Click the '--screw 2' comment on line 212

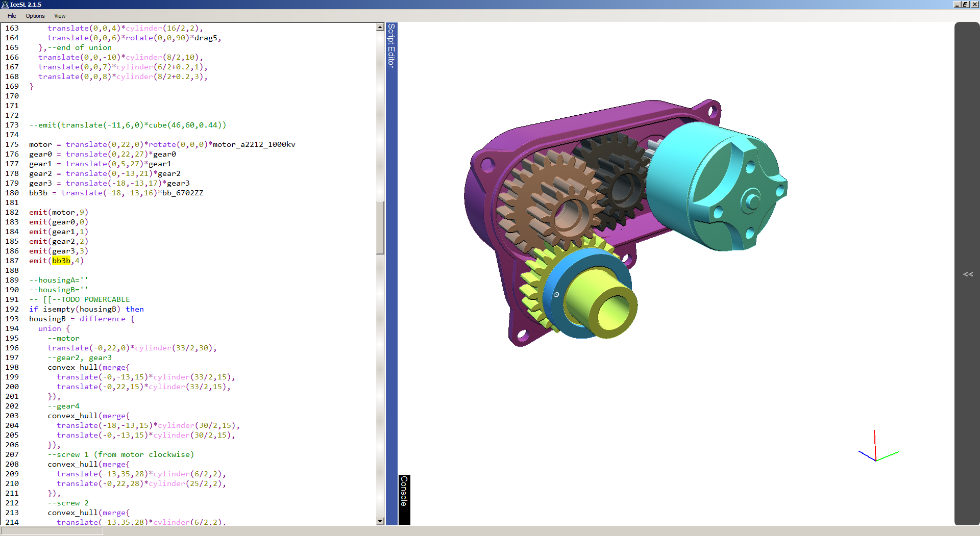pos(68,503)
